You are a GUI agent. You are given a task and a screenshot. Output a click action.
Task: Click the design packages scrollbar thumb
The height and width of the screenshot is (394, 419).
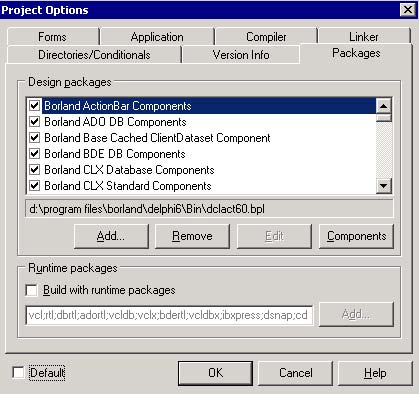click(384, 118)
